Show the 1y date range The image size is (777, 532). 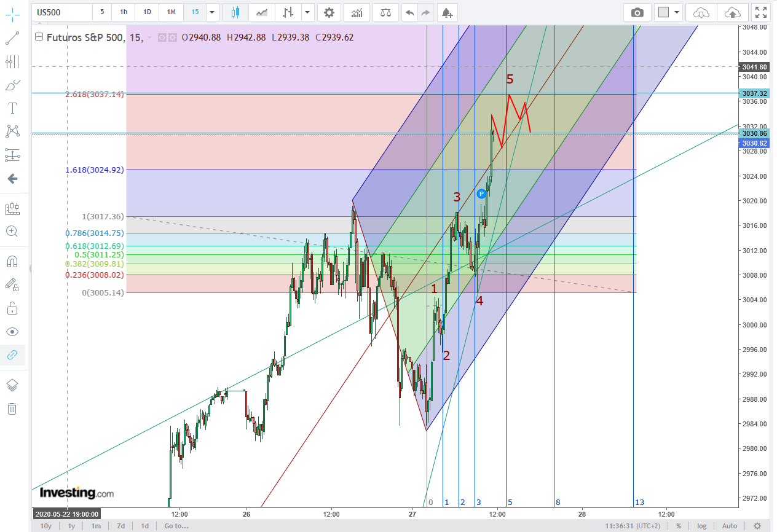point(71,526)
